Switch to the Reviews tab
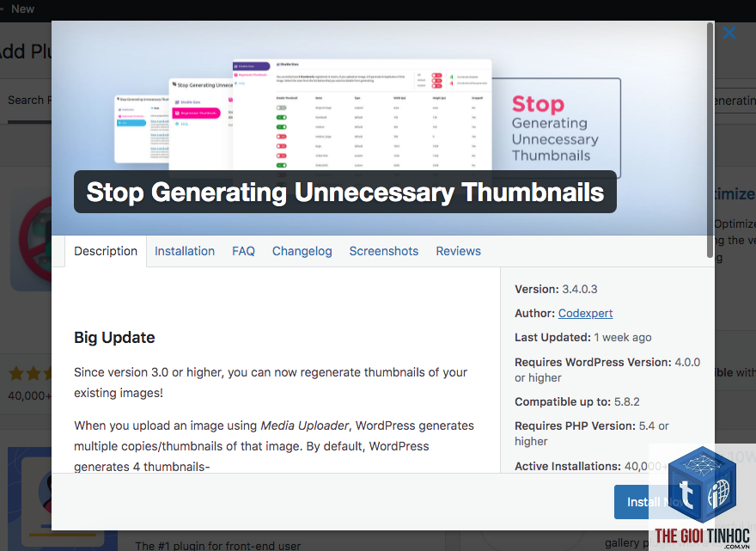 click(459, 251)
